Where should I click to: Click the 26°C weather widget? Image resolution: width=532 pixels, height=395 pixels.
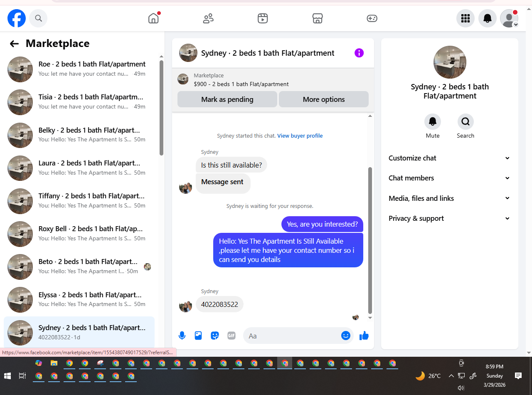[428, 376]
